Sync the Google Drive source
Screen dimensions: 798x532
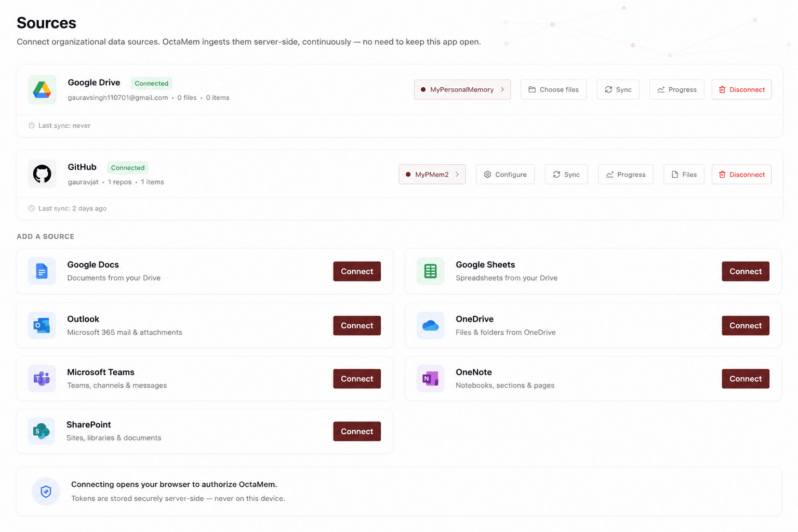click(618, 89)
